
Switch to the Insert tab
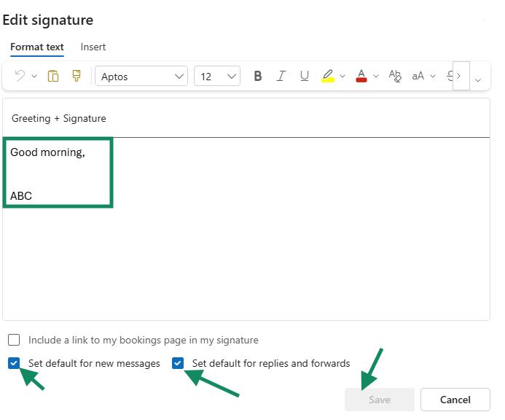(x=93, y=47)
